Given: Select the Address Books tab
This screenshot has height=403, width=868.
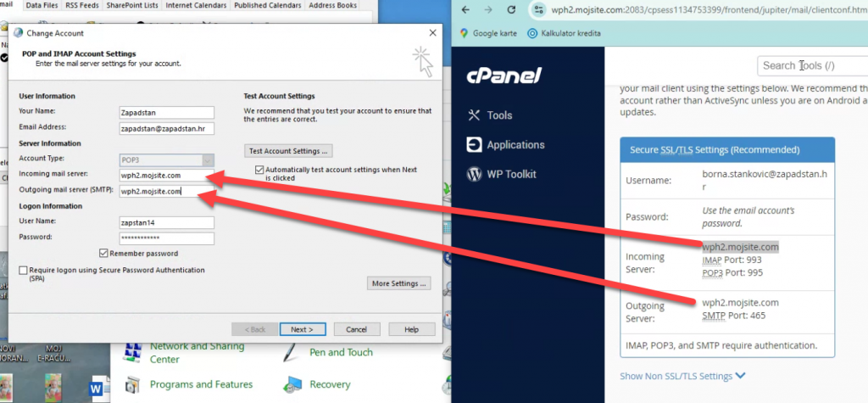Looking at the screenshot, I should (x=332, y=6).
